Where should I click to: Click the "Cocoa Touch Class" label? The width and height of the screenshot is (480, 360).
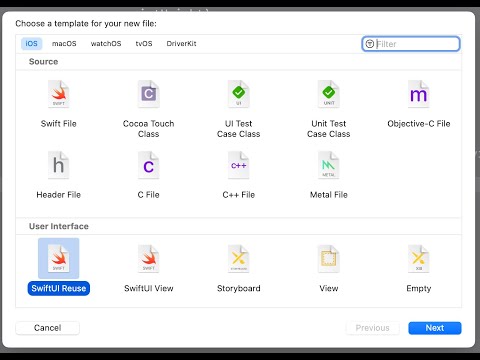(x=149, y=129)
